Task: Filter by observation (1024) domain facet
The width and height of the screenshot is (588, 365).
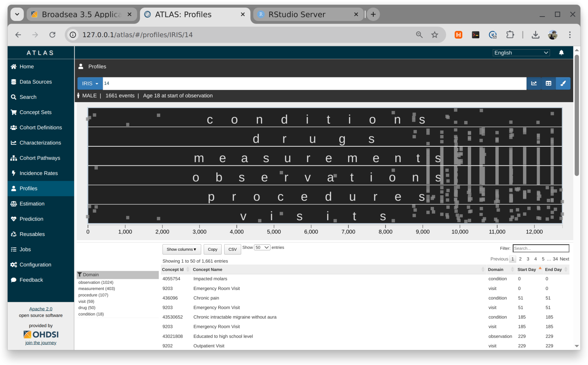Action: (96, 282)
